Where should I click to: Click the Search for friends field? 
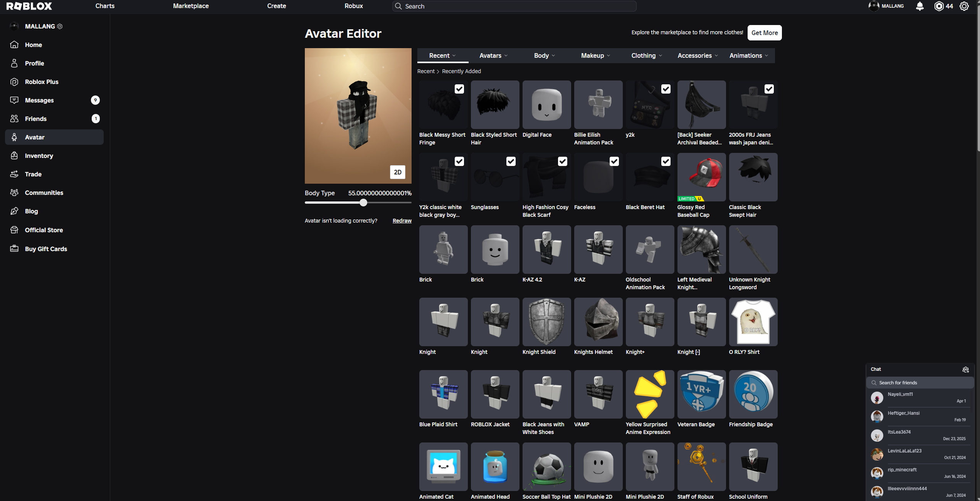click(x=920, y=382)
